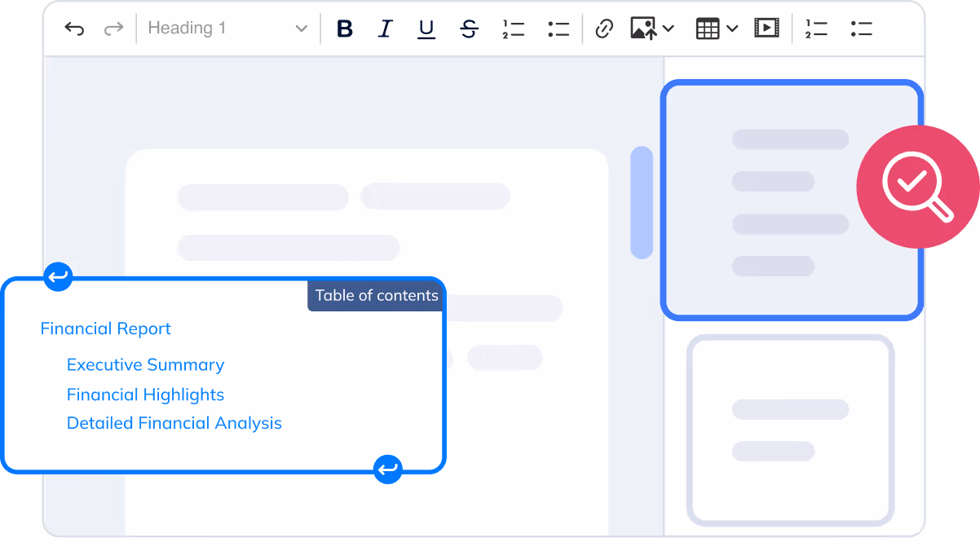Click the Insert table icon
Screen dimensions: 980x538
(708, 29)
